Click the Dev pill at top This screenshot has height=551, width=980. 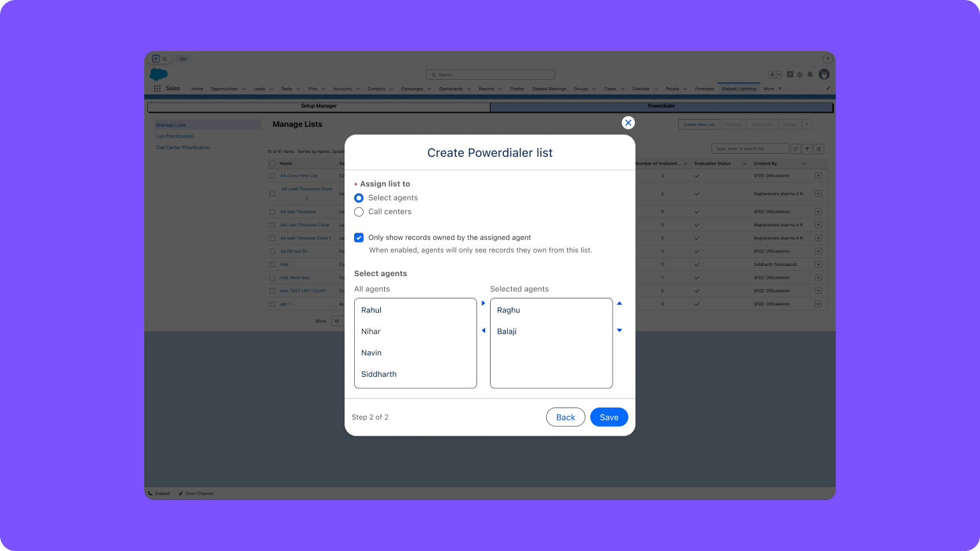[184, 59]
